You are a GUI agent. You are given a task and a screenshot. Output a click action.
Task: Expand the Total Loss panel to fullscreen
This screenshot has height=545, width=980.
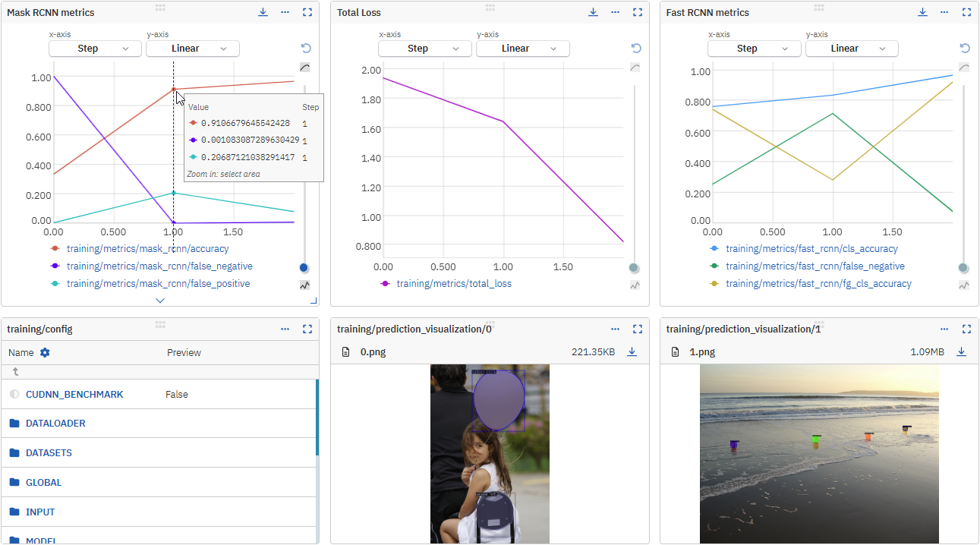(635, 12)
